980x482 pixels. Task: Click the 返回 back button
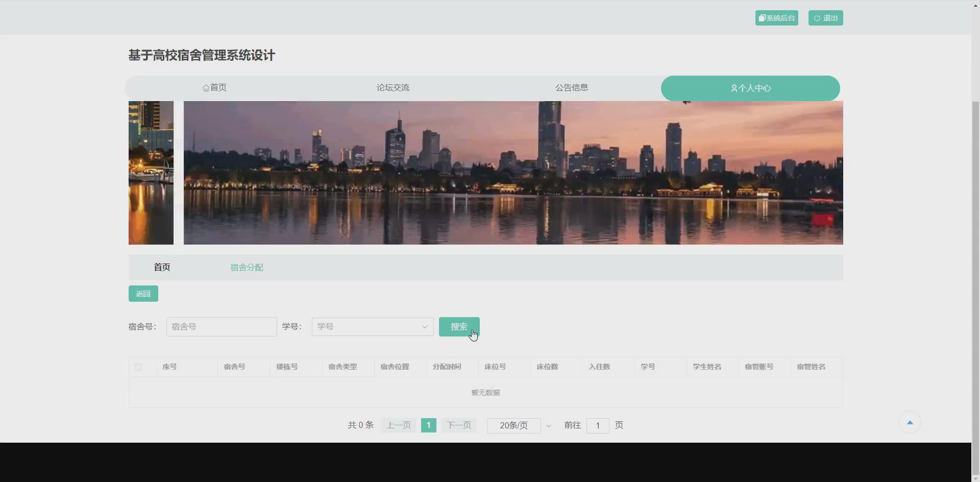click(143, 294)
